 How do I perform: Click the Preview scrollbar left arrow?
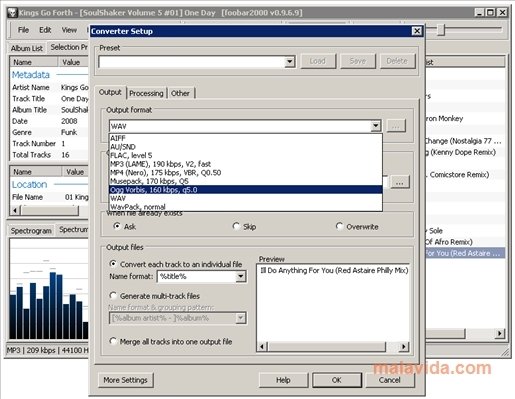[x=262, y=347]
